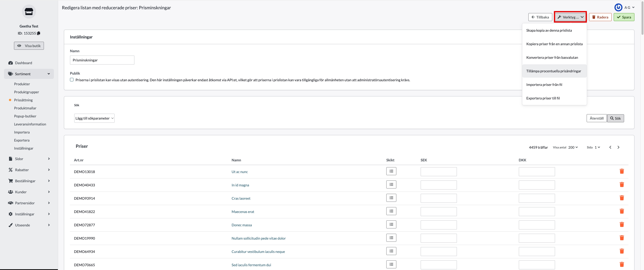Open the Maecenas erat product link
The height and width of the screenshot is (270, 644).
click(x=242, y=212)
